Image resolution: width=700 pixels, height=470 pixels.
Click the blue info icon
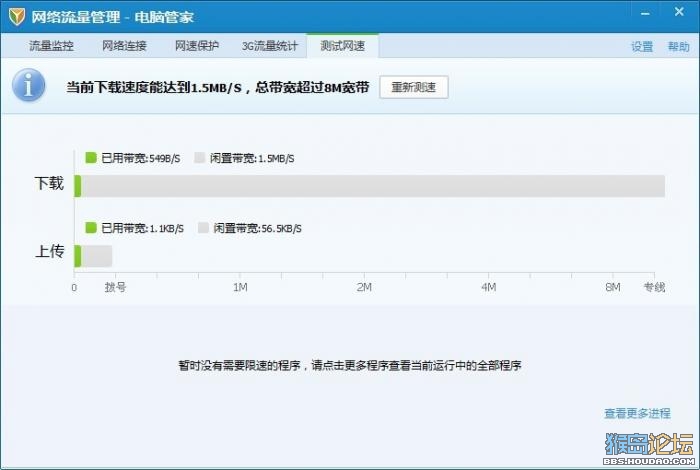[29, 85]
